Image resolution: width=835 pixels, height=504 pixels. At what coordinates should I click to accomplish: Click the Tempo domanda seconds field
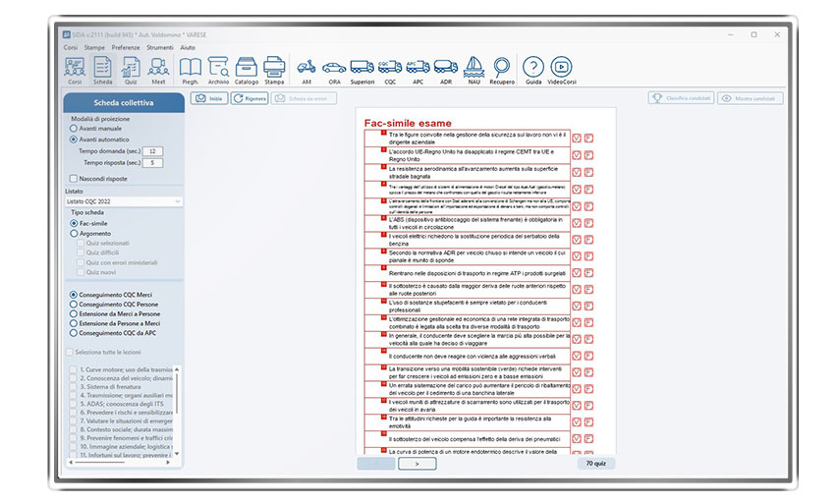[153, 151]
